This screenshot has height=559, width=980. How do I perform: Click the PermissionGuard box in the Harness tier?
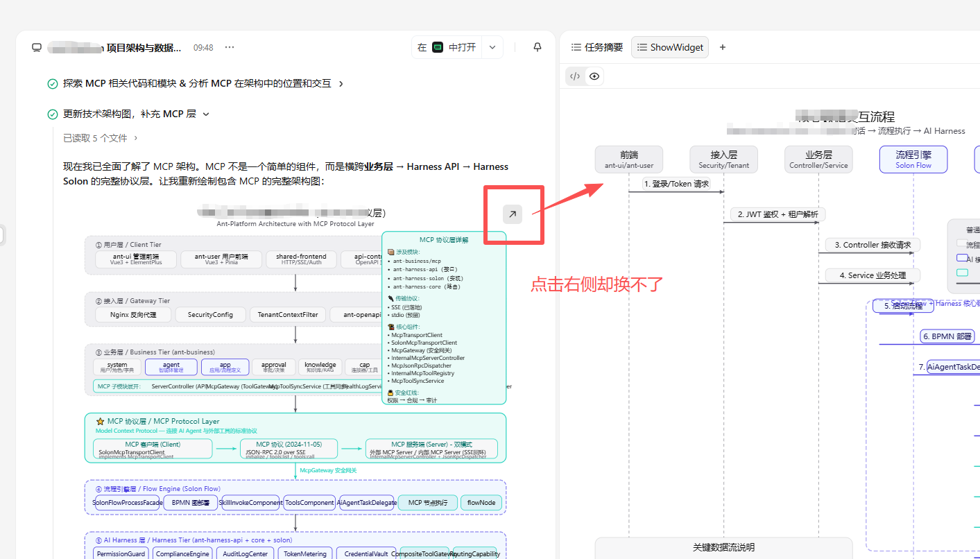tap(121, 553)
